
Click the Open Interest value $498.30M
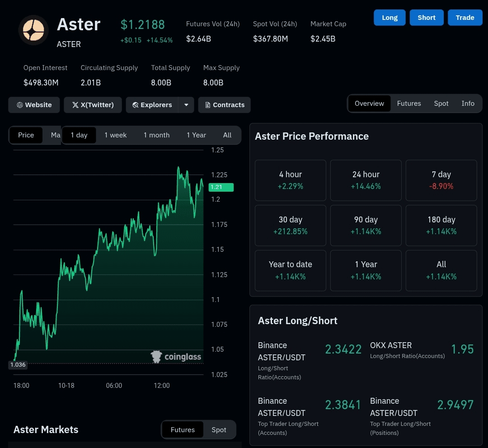pyautogui.click(x=41, y=82)
